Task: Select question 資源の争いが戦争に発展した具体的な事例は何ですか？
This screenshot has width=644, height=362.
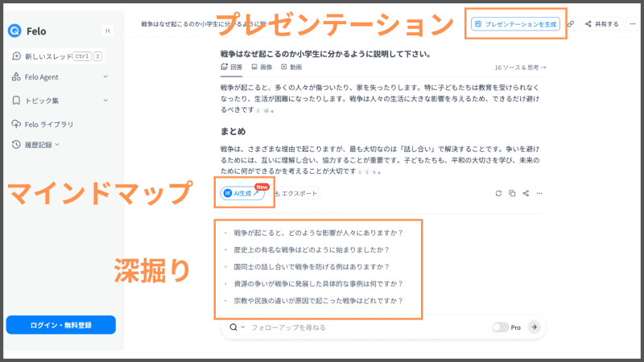Action: pos(318,284)
